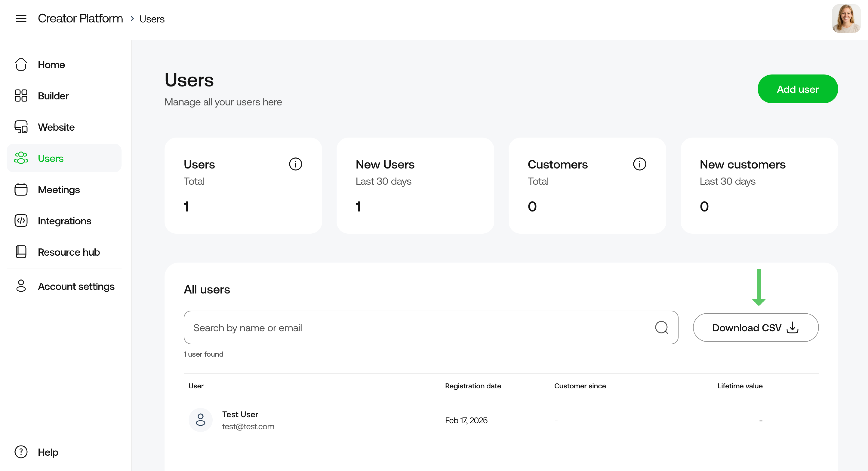
Task: Open info tooltip on Customers total card
Action: [640, 164]
